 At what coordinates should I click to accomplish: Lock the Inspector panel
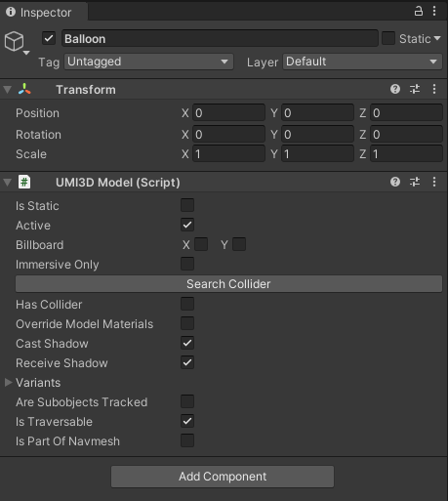tap(419, 11)
